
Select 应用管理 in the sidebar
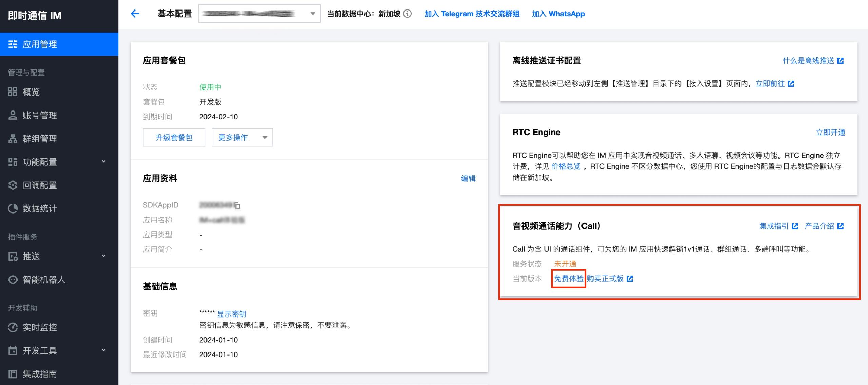click(x=40, y=44)
